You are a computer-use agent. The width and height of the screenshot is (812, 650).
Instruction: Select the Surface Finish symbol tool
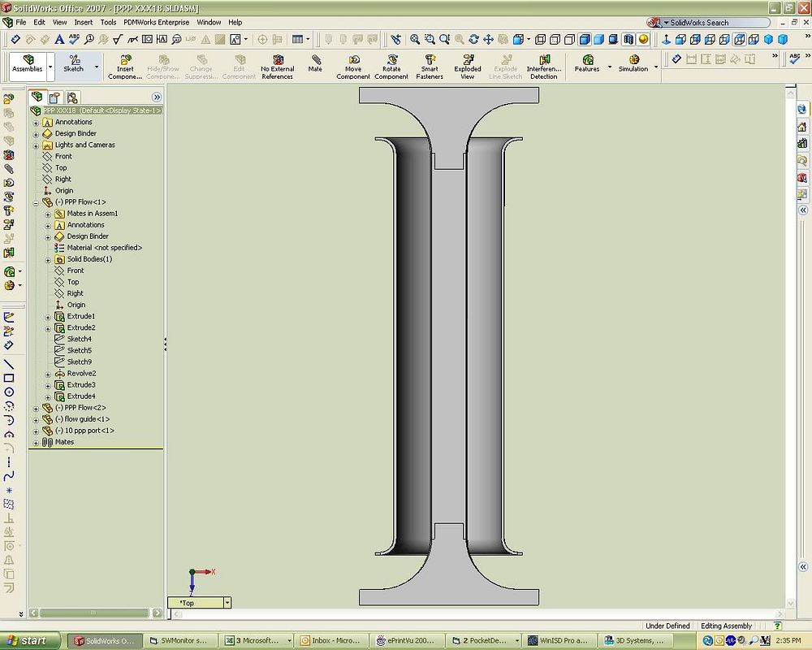[x=118, y=39]
